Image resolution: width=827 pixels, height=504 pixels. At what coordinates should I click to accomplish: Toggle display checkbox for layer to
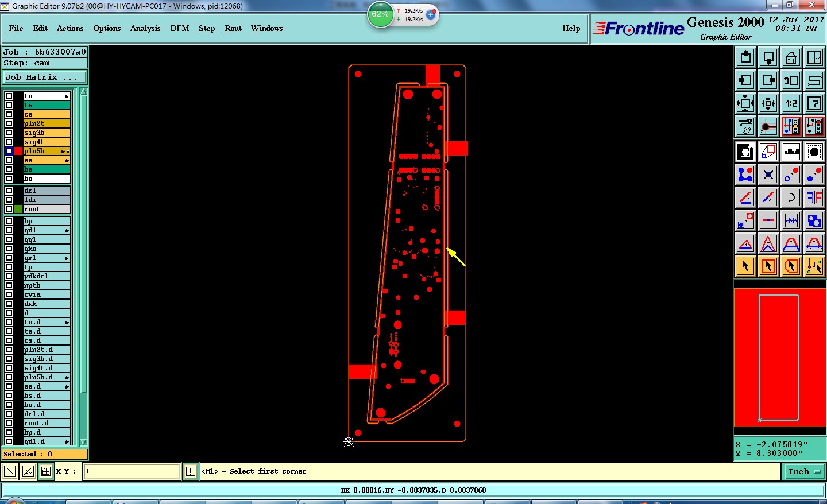[x=9, y=96]
